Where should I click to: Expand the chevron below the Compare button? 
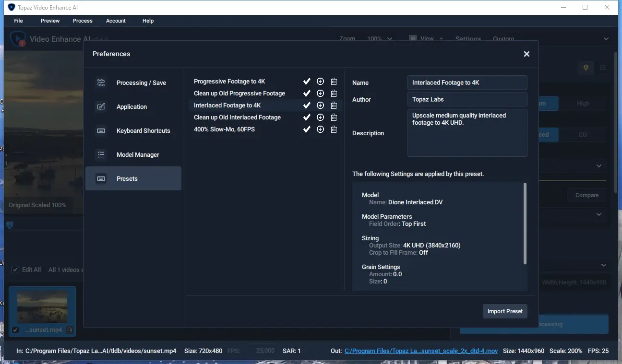click(599, 214)
